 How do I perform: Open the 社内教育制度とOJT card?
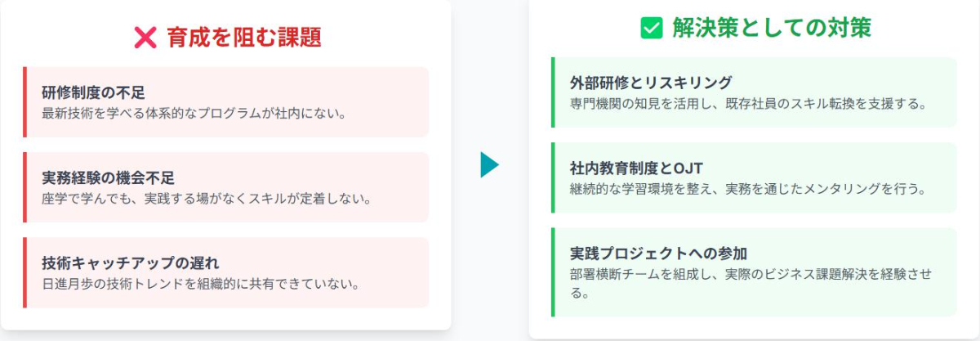(754, 177)
